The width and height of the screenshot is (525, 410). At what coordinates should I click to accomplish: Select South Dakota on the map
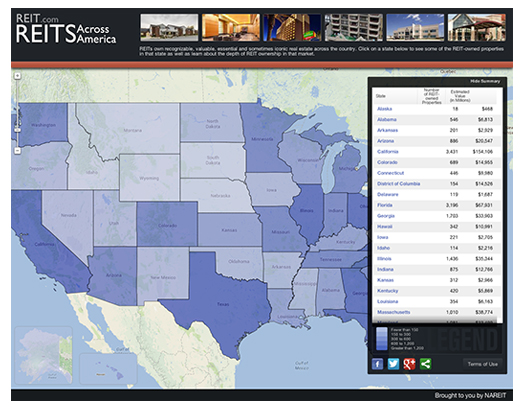212,160
